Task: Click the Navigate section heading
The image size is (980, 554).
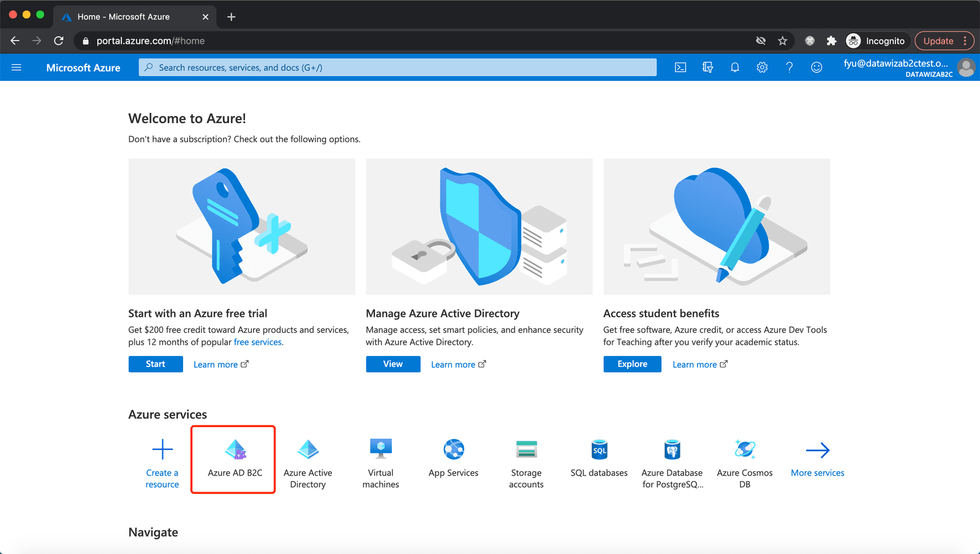Action: pyautogui.click(x=153, y=533)
